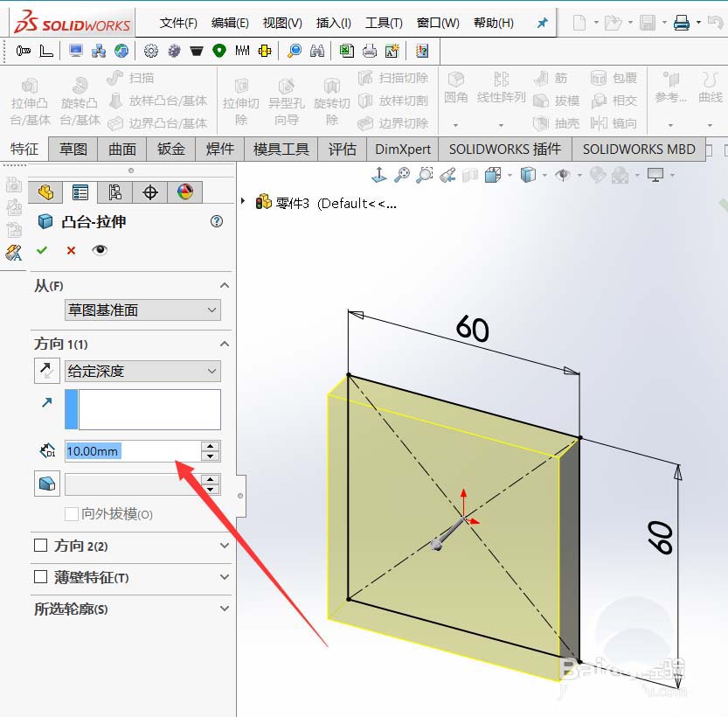Increase depth using the up spinner arrow
Image resolution: width=728 pixels, height=717 pixels.
(x=208, y=446)
